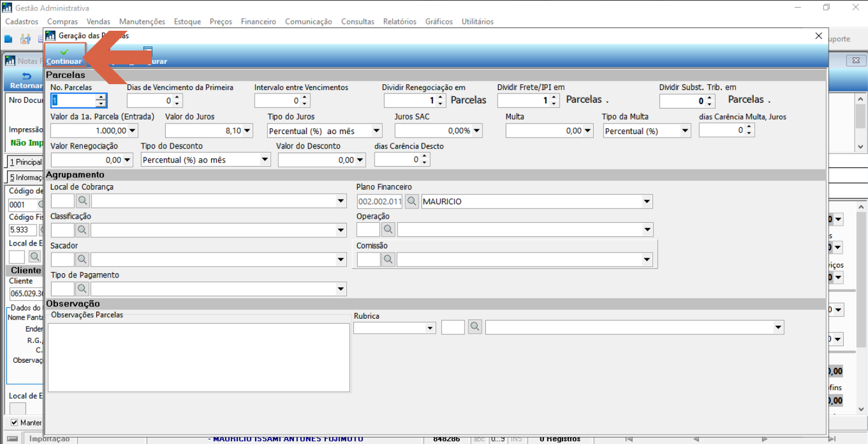This screenshot has height=444, width=868.
Task: Open the Cadastros menu
Action: [x=21, y=21]
